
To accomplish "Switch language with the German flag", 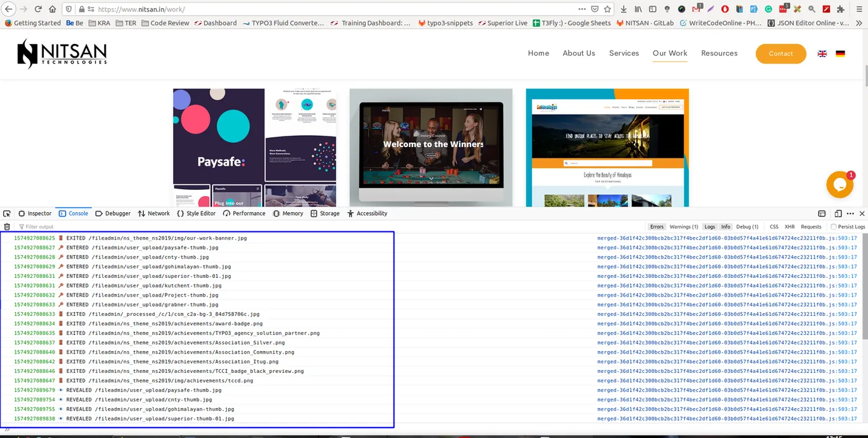I will 840,54.
